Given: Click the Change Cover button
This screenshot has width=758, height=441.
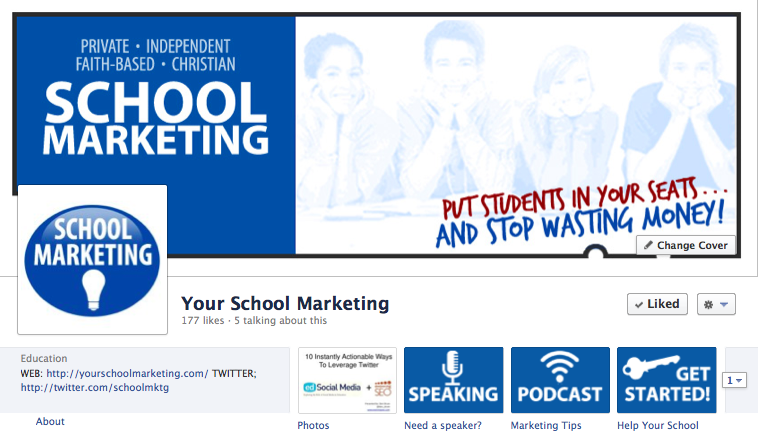Looking at the screenshot, I should click(x=686, y=245).
